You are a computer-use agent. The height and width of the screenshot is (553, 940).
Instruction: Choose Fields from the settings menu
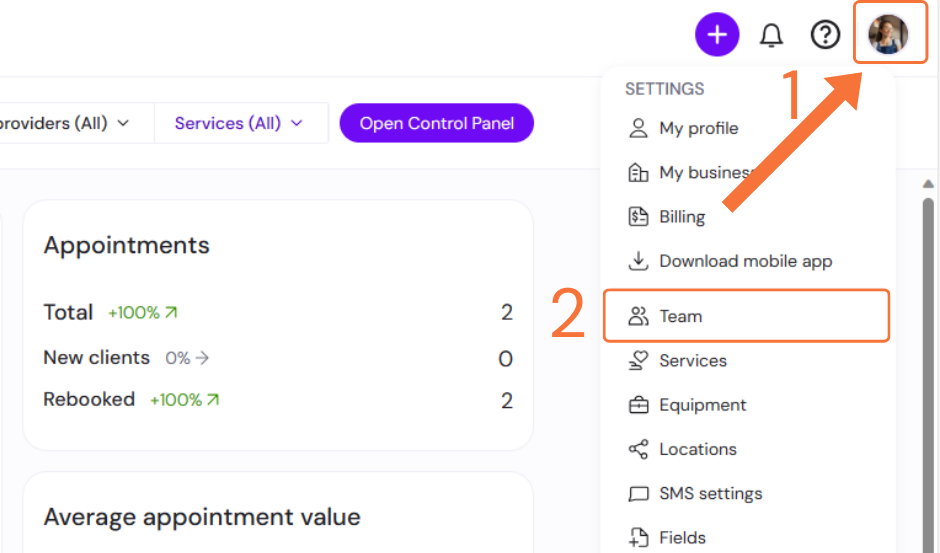click(682, 538)
